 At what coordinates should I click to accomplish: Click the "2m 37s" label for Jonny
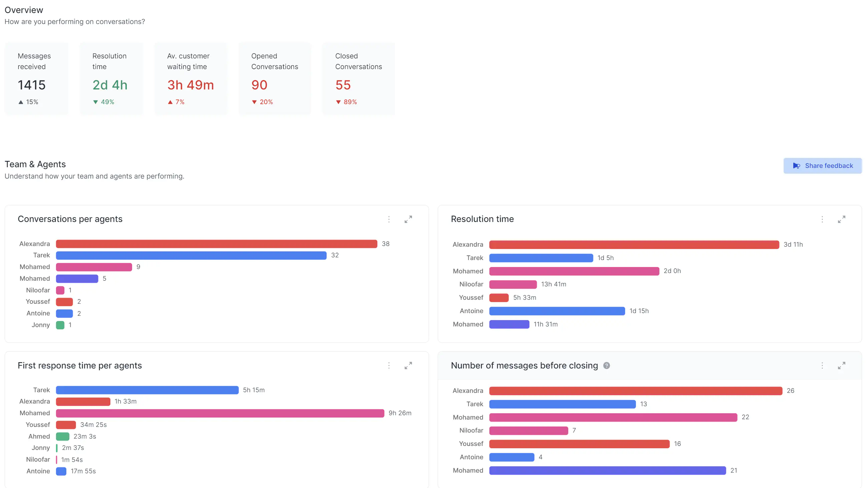(x=73, y=448)
